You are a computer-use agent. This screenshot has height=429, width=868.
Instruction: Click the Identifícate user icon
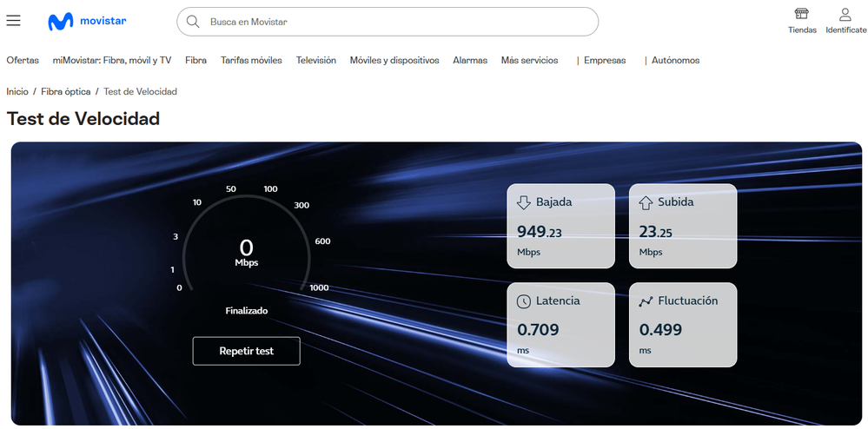pos(845,15)
